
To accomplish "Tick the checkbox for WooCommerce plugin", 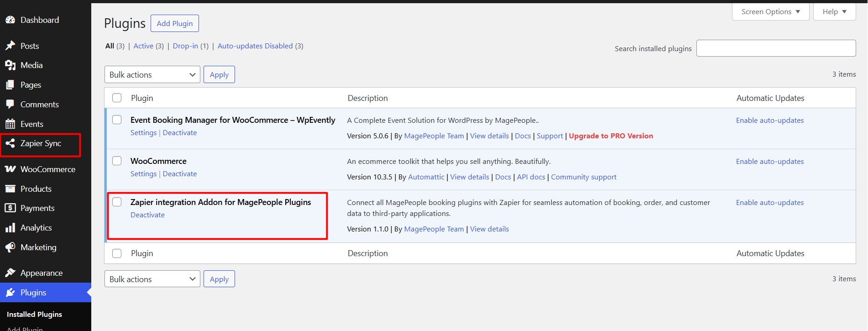I will coord(117,161).
